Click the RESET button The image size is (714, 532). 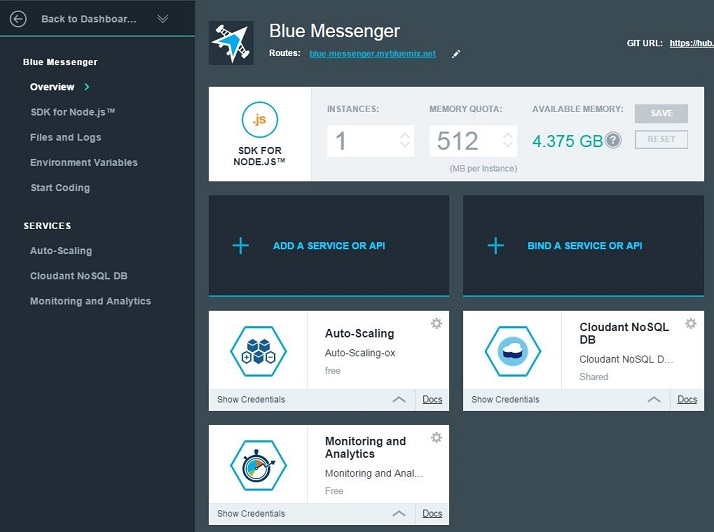point(661,139)
